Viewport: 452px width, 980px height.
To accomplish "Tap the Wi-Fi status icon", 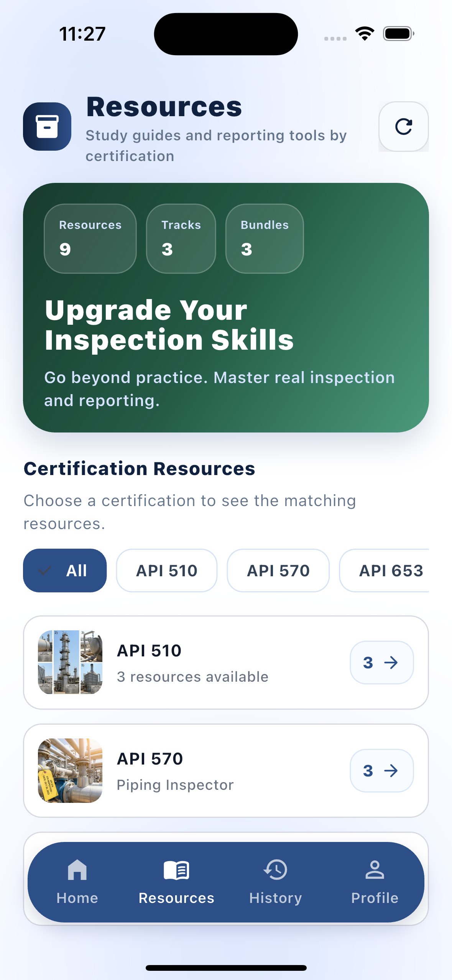I will click(x=365, y=34).
